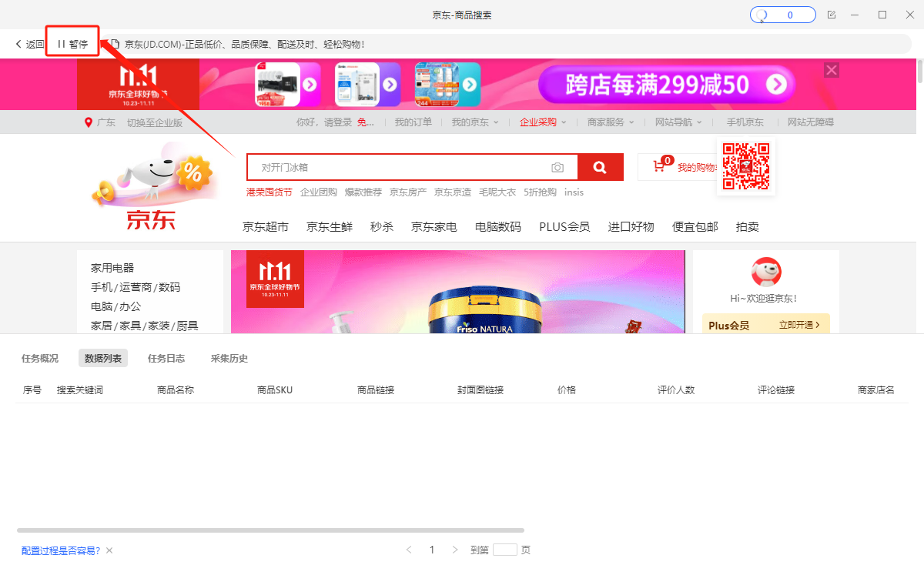924x565 pixels.
Task: Click hot keyword 爆款推荐
Action: [x=363, y=192]
